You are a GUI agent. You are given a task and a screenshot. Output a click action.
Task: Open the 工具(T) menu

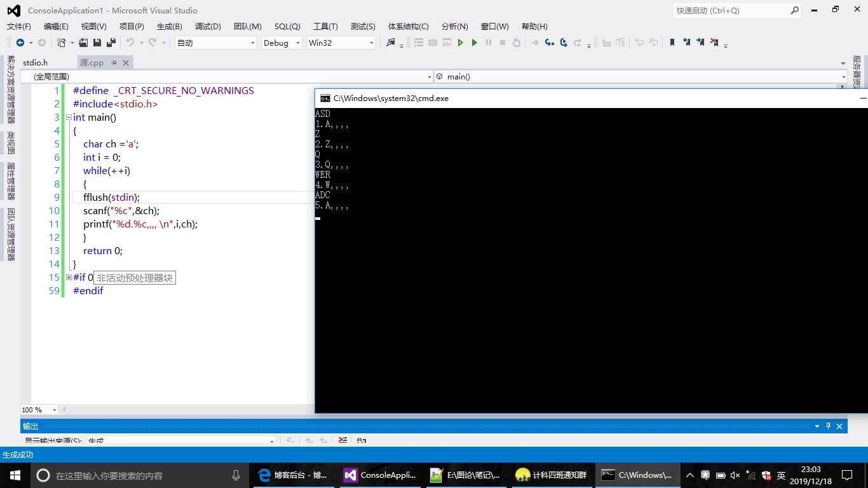click(325, 26)
